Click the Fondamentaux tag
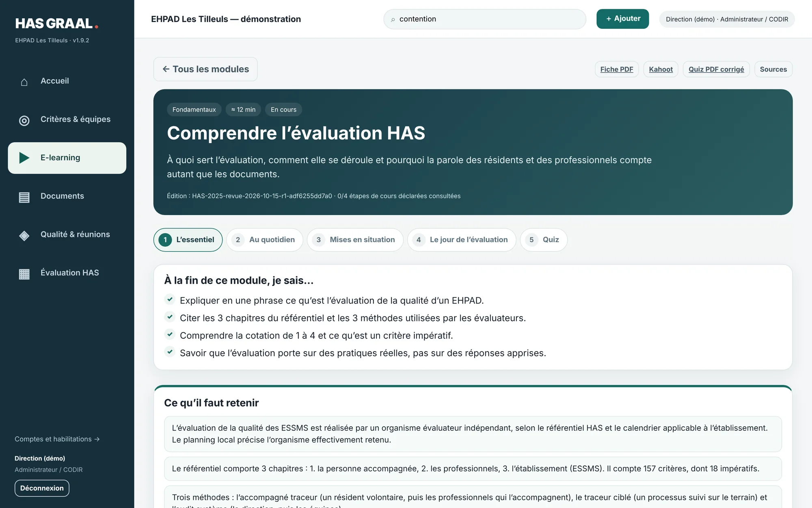The width and height of the screenshot is (812, 508). [x=194, y=110]
